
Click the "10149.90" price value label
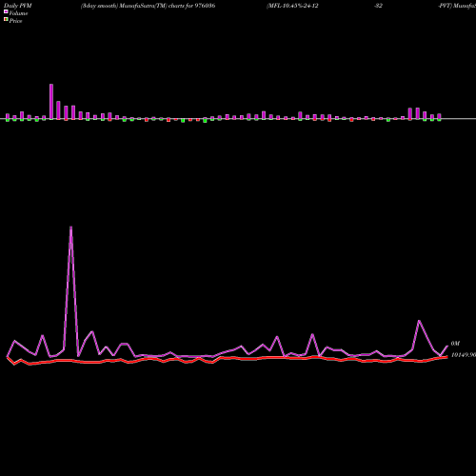tap(464, 355)
